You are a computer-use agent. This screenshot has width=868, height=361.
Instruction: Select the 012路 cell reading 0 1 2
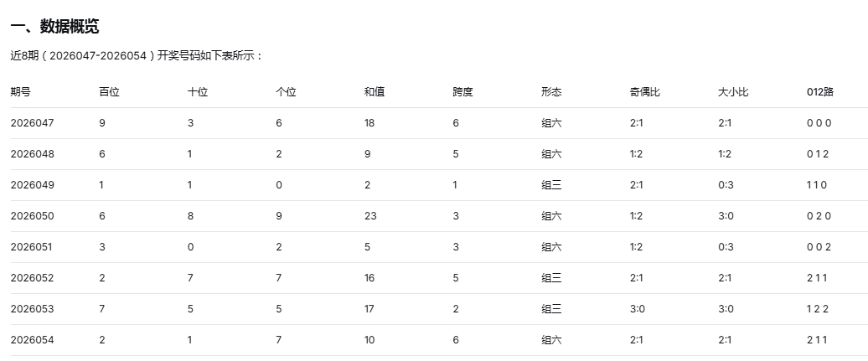pos(818,154)
